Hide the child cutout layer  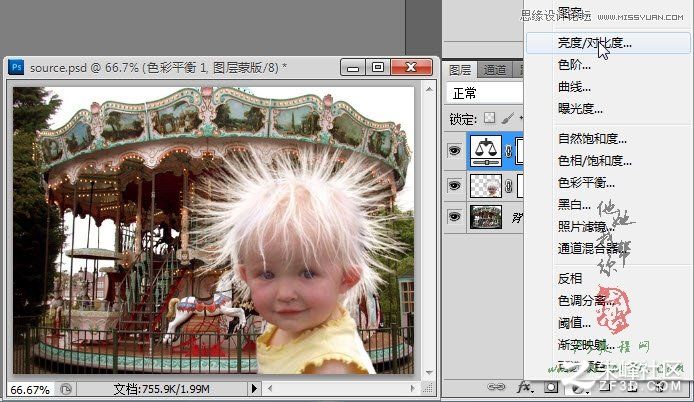(x=454, y=186)
